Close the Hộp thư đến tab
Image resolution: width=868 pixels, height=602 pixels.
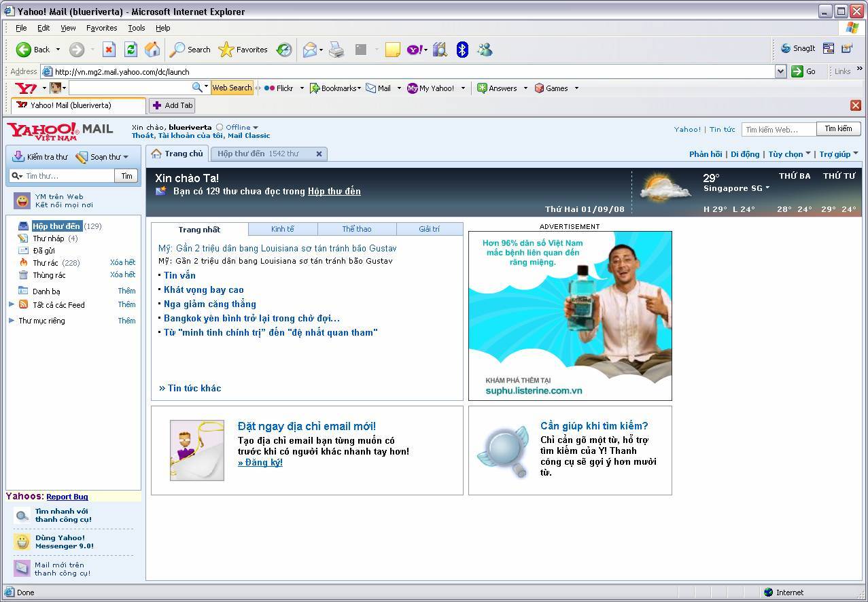[319, 154]
